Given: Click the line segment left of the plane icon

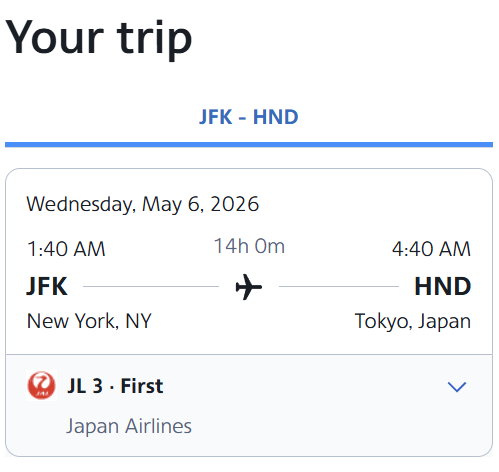Looking at the screenshot, I should click(151, 286).
